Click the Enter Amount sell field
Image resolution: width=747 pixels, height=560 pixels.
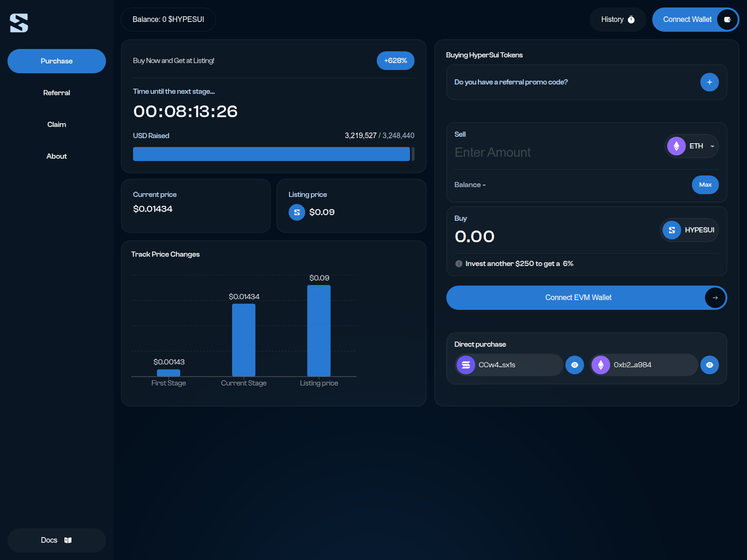click(556, 153)
